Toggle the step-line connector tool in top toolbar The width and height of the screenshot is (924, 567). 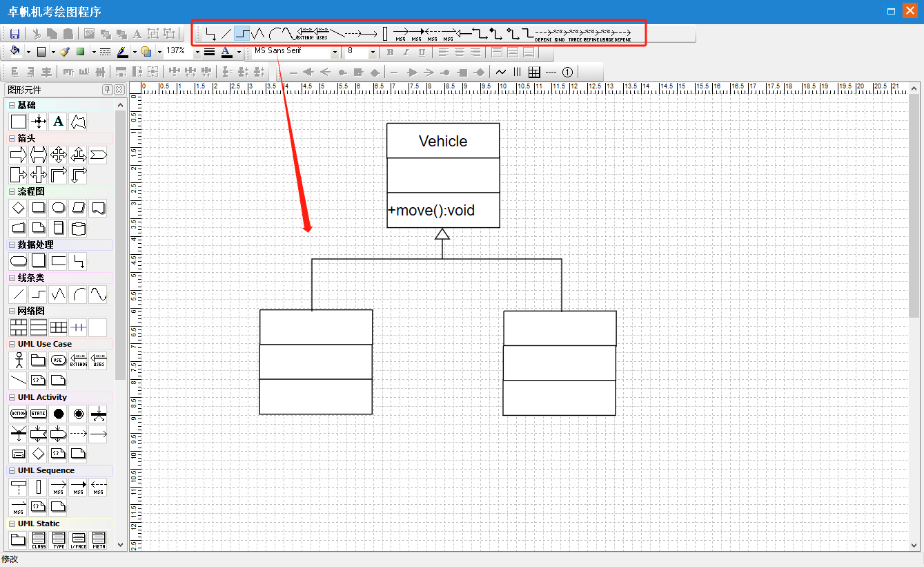[x=242, y=33]
